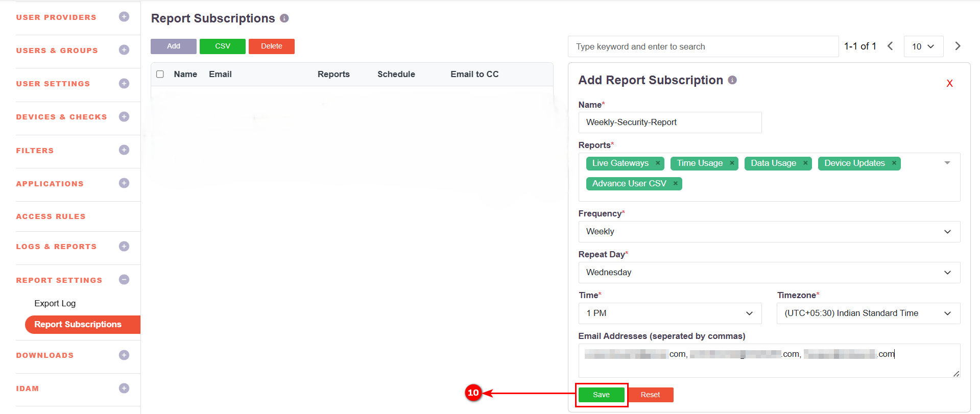Open Export Log in the sidebar

(55, 303)
